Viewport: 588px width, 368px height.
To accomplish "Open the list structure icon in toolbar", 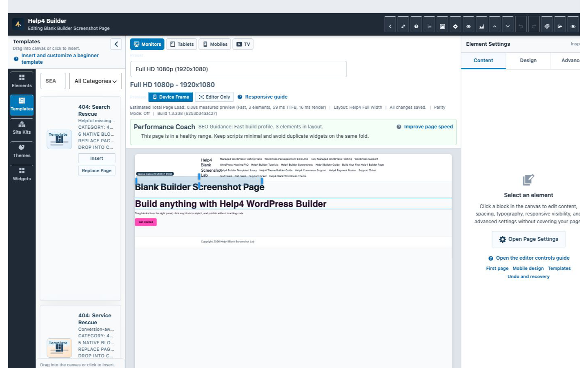I will [x=429, y=26].
